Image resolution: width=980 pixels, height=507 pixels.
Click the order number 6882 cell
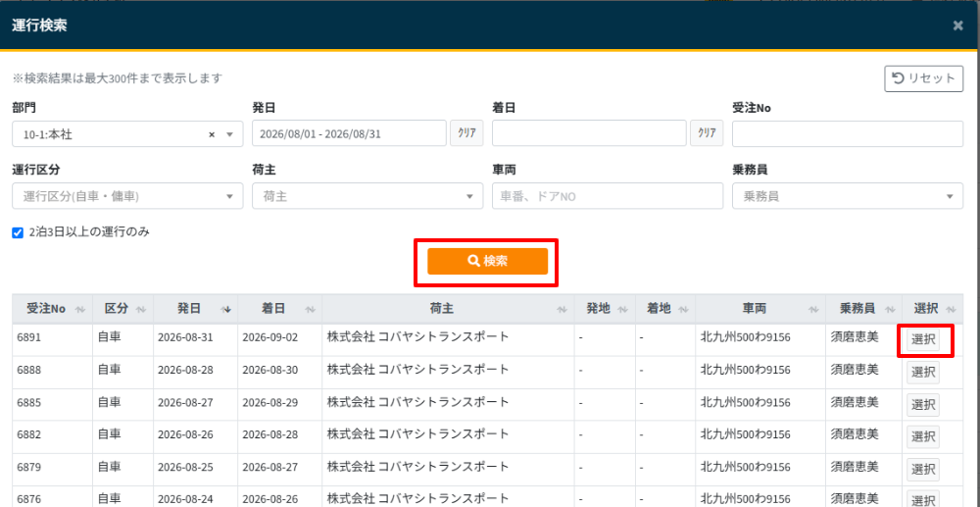coord(53,437)
